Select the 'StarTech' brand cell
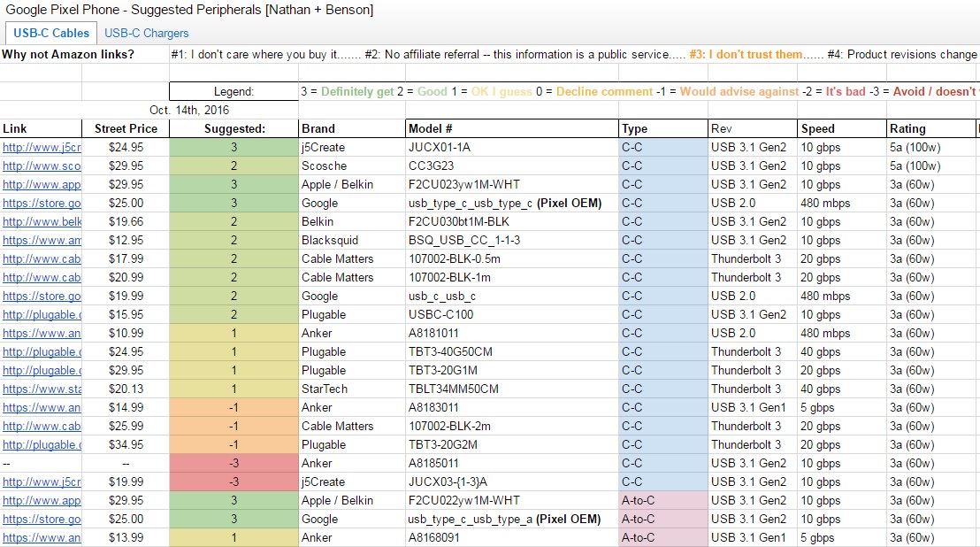The width and height of the screenshot is (980, 547). coord(352,389)
